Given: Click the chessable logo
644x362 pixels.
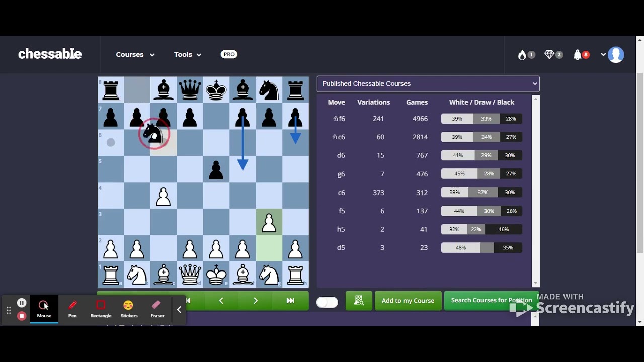Looking at the screenshot, I should pyautogui.click(x=50, y=54).
